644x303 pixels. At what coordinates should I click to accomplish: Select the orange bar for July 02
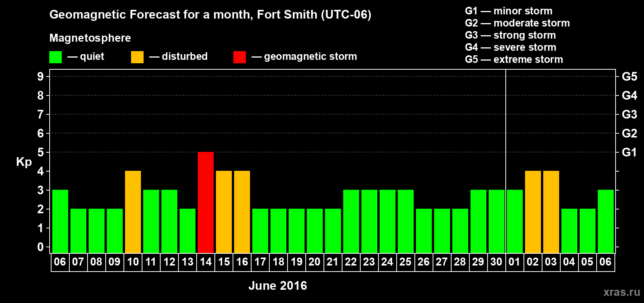click(533, 212)
